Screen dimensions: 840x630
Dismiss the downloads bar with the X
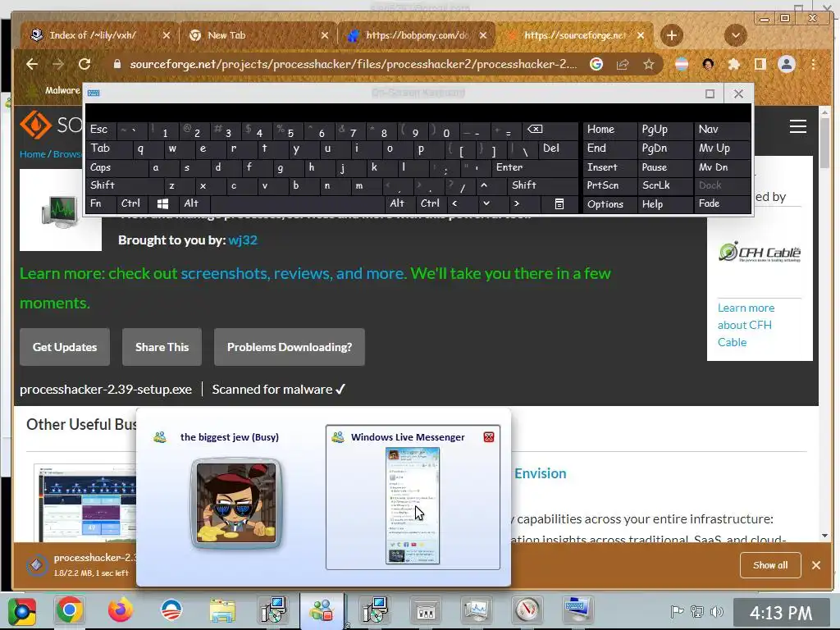[816, 565]
